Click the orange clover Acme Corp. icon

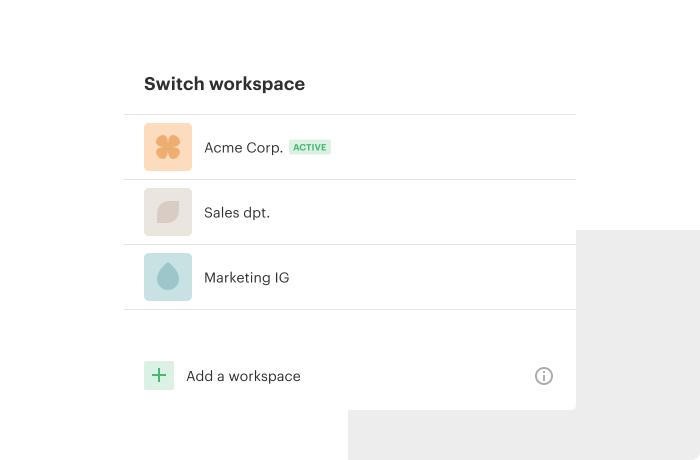[168, 147]
